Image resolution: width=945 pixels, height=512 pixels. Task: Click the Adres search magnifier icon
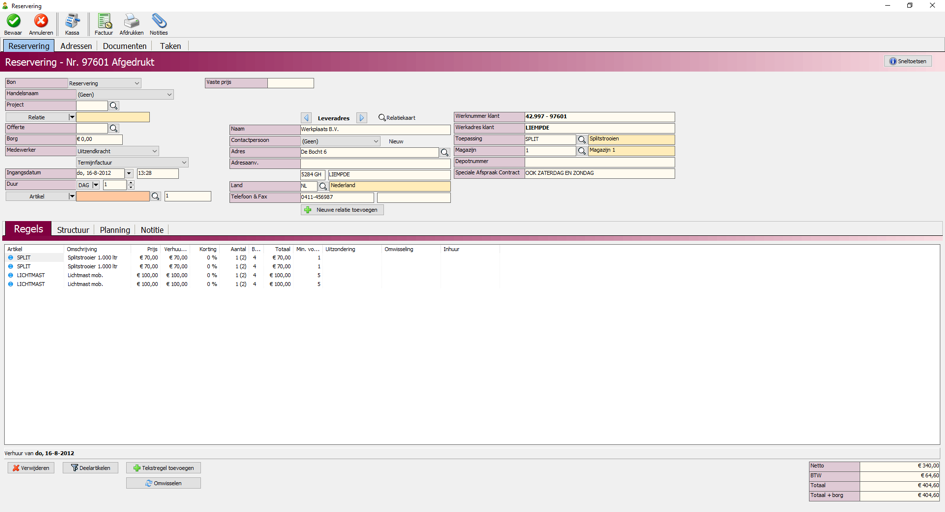445,152
